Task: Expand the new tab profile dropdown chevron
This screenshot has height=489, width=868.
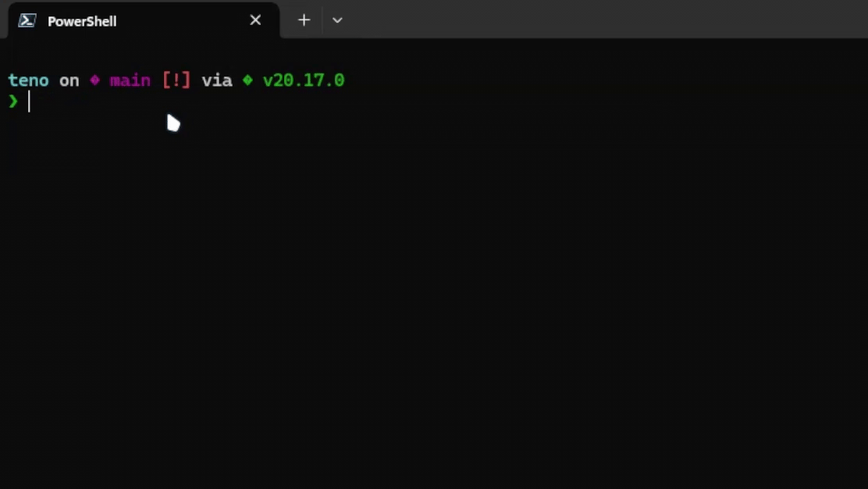Action: (337, 20)
